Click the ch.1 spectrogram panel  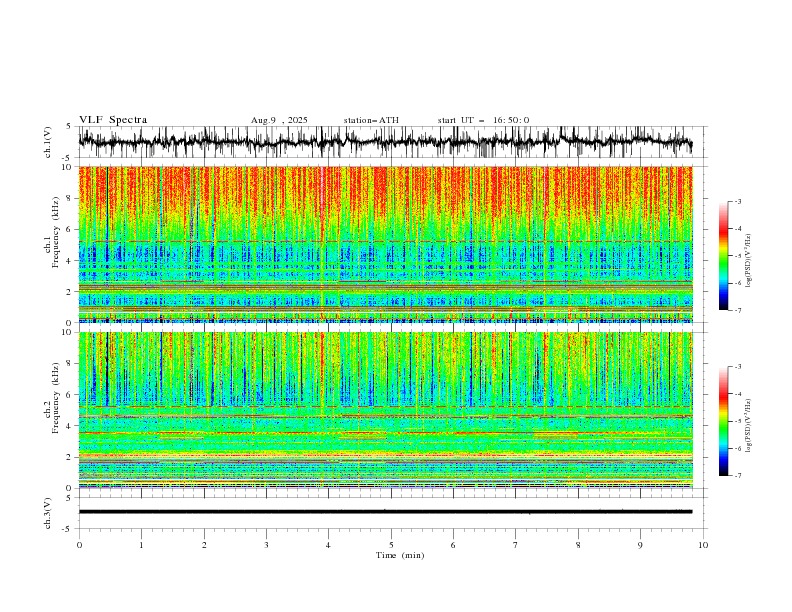pos(385,244)
